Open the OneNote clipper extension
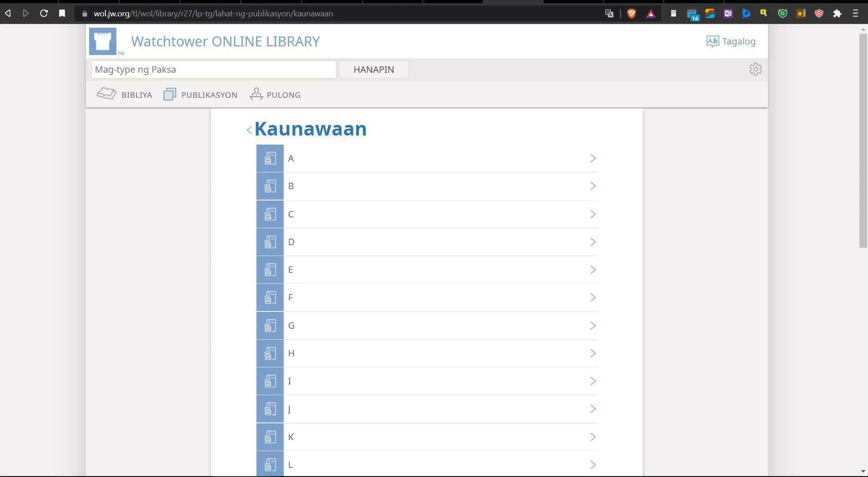The image size is (868, 477). 728,14
